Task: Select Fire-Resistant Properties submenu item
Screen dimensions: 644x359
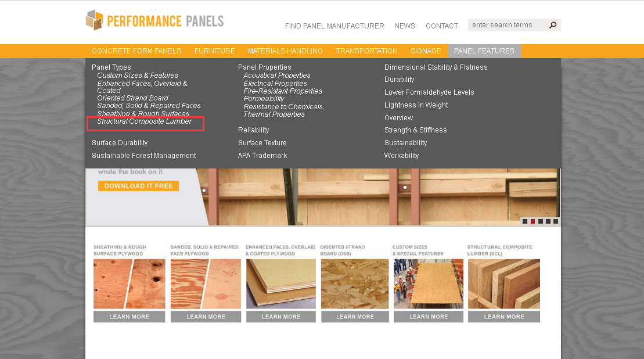Action: click(283, 91)
